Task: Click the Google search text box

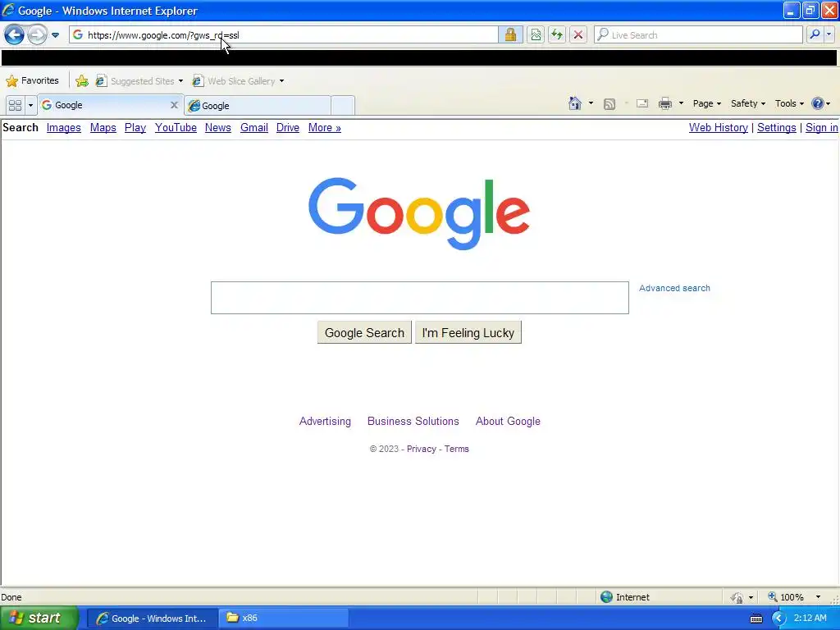Action: pyautogui.click(x=419, y=297)
